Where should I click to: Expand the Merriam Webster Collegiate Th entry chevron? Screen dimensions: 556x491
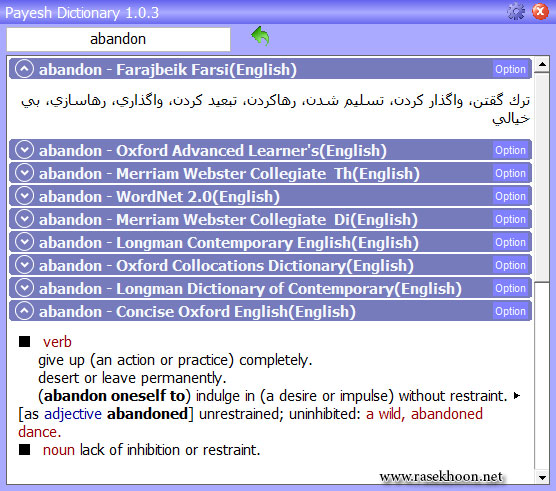tap(24, 173)
